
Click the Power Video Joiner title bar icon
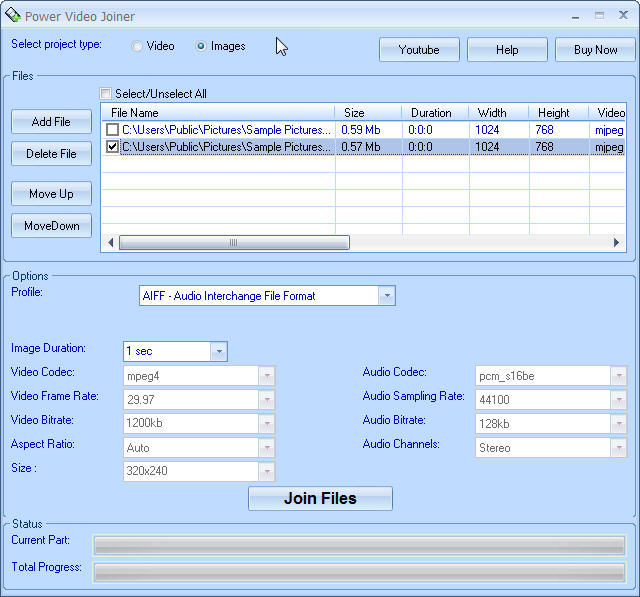(x=12, y=16)
